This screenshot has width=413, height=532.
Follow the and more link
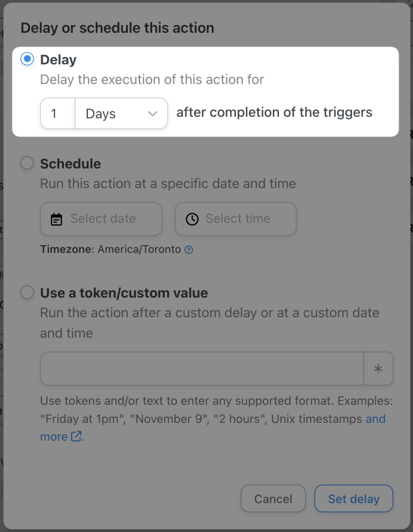[375, 419]
